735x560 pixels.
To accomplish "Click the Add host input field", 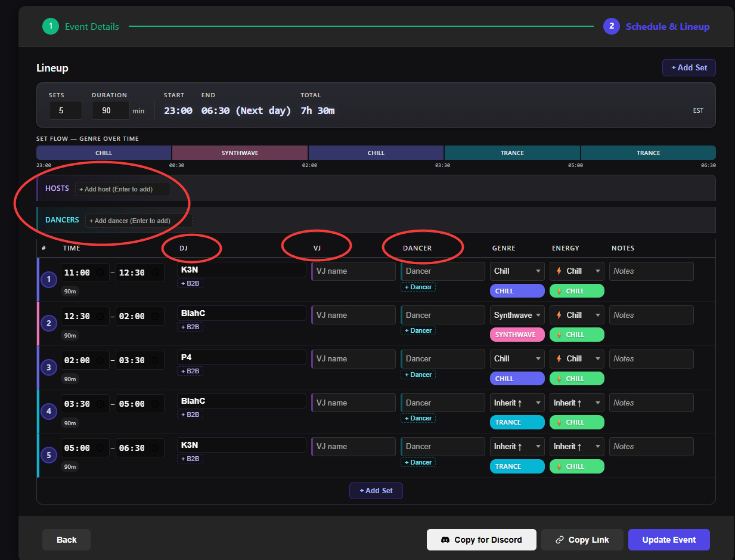I will coord(122,189).
